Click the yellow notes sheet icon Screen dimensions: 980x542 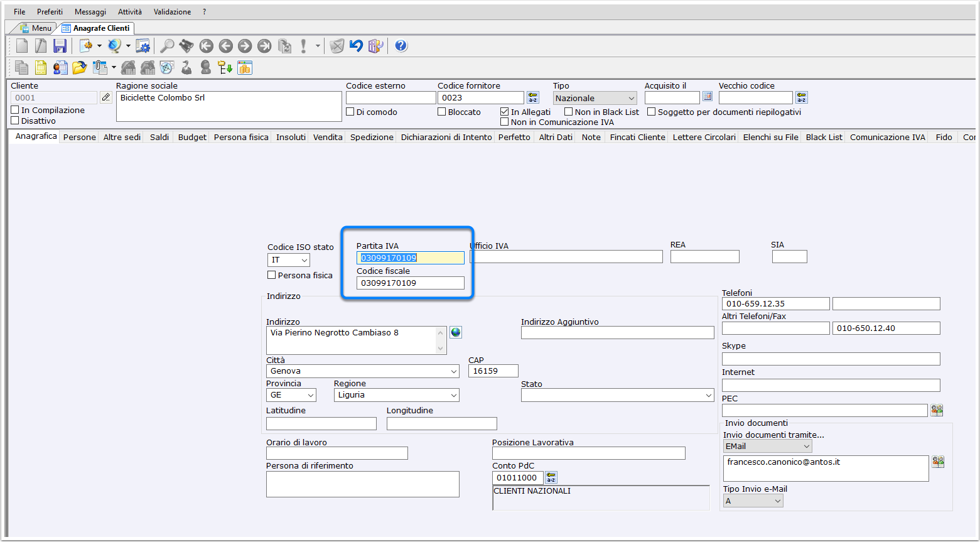pos(41,67)
